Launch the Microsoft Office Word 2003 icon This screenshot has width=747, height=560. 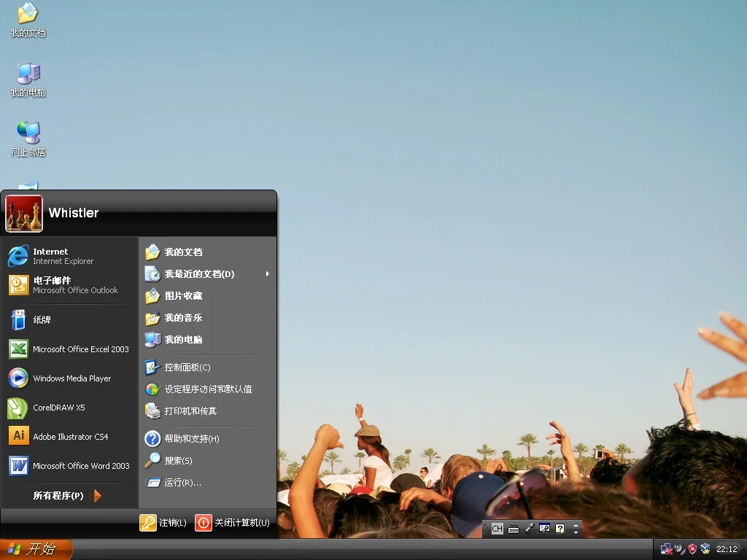point(18,466)
